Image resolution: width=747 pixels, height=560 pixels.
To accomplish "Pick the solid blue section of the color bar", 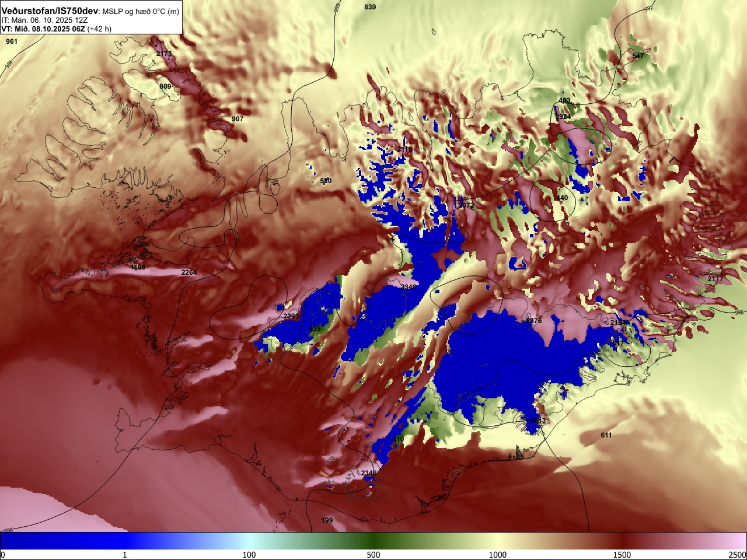I will coord(62,541).
